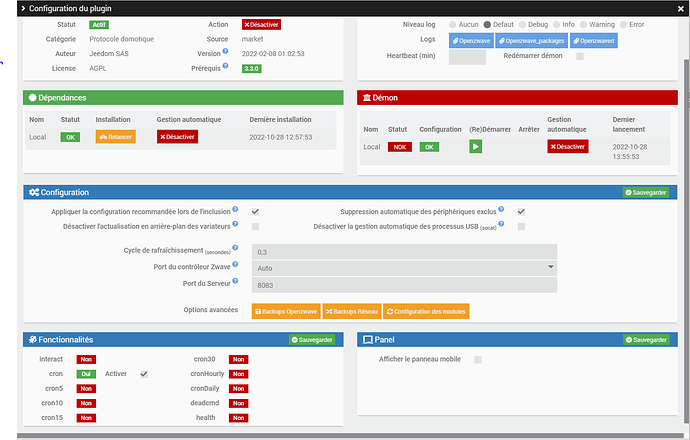Collapse the Configuration du plugin chevron

tap(23, 8)
